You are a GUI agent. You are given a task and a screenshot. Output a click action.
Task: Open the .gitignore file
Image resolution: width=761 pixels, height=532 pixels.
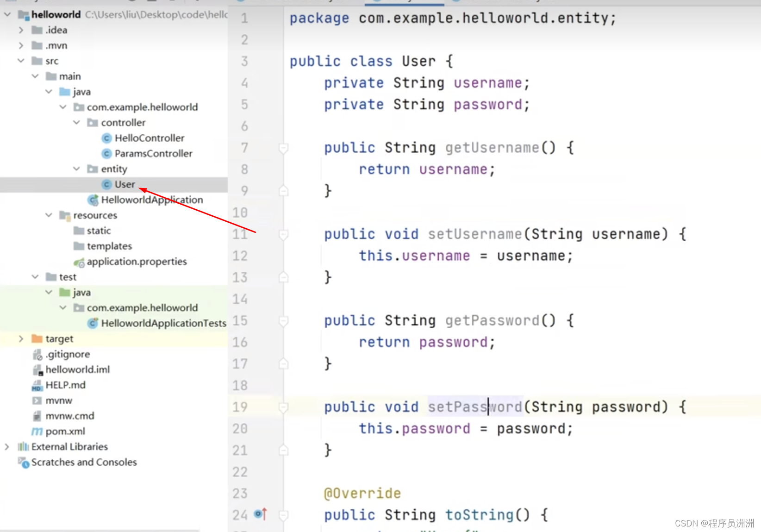(x=68, y=354)
